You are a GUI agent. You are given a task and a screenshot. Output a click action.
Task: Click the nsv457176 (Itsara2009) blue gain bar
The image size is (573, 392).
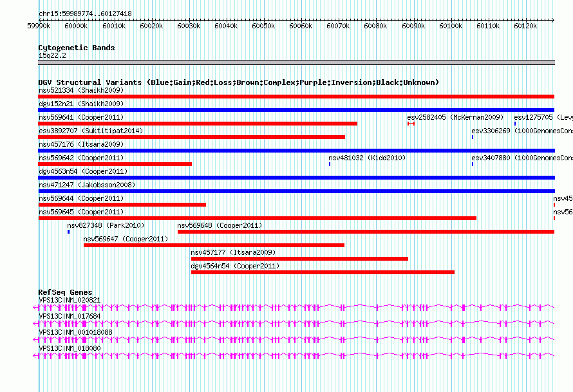click(x=296, y=151)
